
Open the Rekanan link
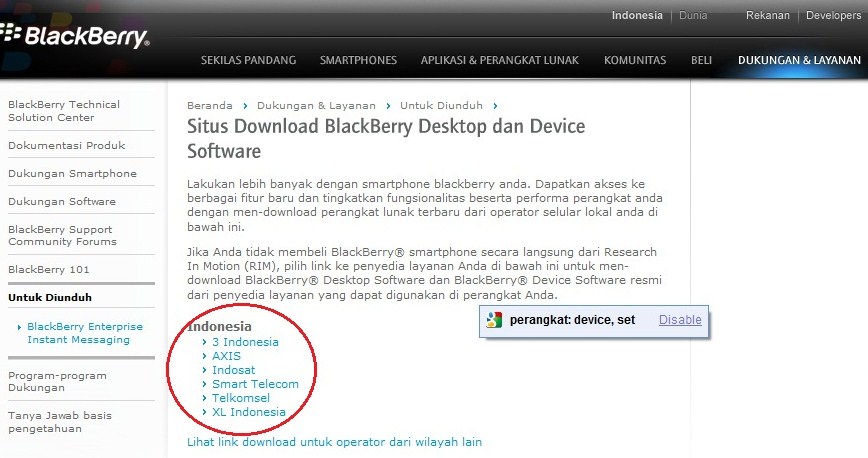pyautogui.click(x=768, y=16)
